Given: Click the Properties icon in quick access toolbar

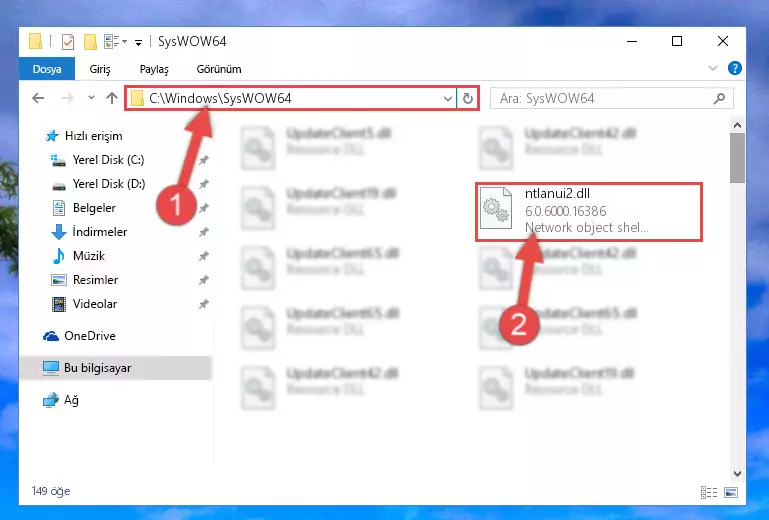Looking at the screenshot, I should (x=68, y=42).
